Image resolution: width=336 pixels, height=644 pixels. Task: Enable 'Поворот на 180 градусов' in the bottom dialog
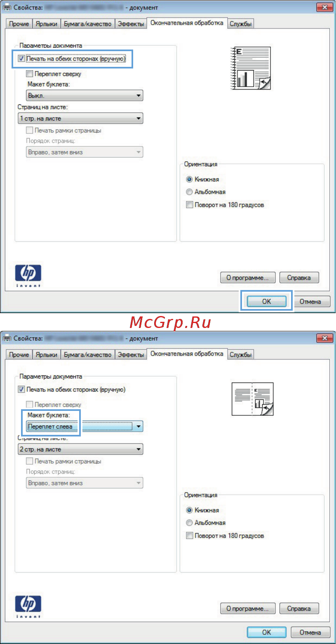(x=189, y=536)
